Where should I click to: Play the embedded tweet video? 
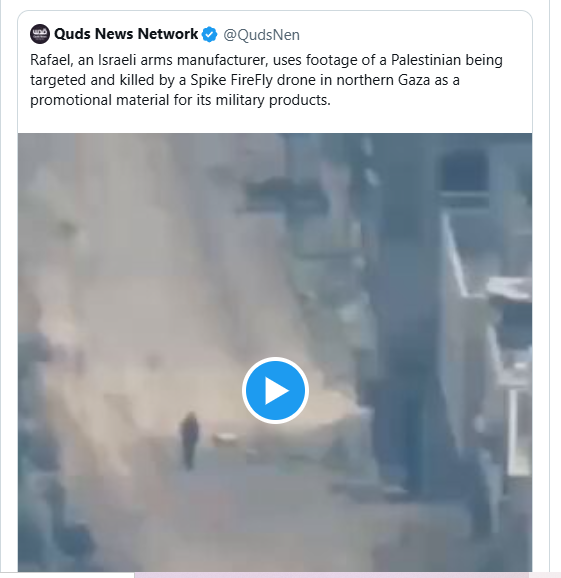[x=275, y=390]
